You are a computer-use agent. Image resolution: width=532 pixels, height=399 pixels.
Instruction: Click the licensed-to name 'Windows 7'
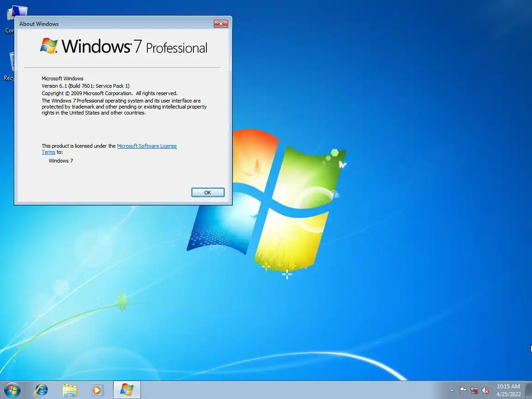coord(61,161)
